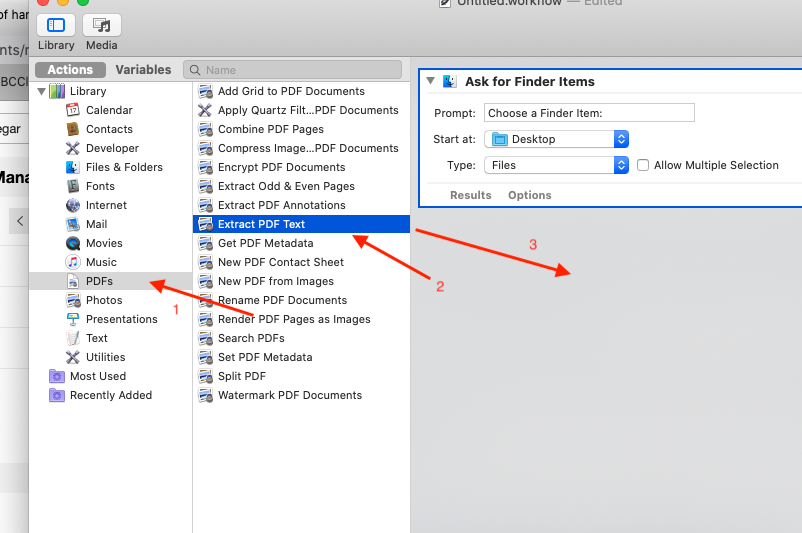
Task: Open the Developer category icon
Action: 73,148
